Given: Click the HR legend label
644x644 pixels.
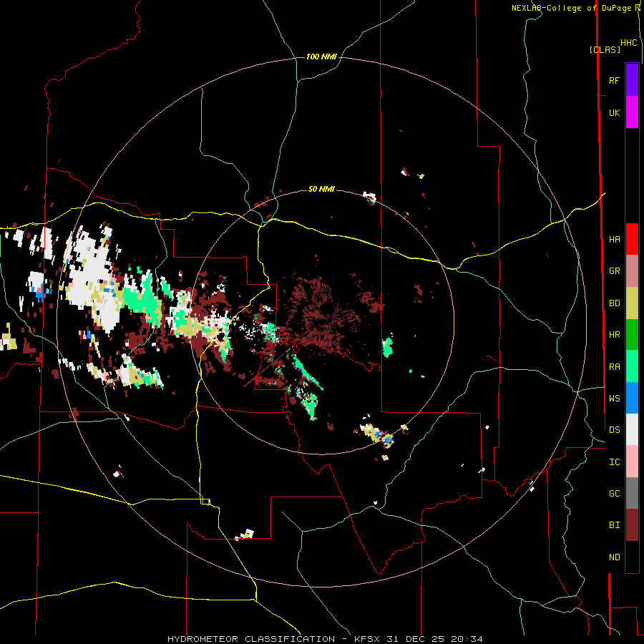Looking at the screenshot, I should [x=614, y=335].
